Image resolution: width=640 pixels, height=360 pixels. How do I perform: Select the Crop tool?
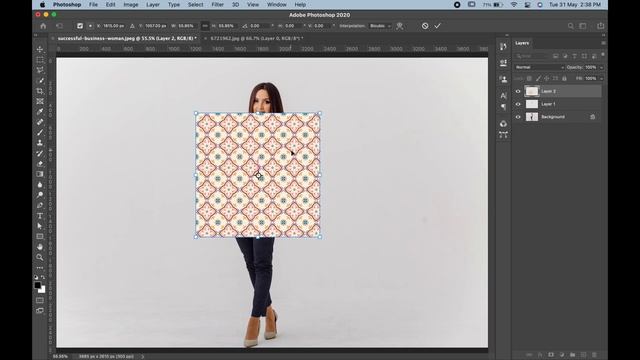coord(40,91)
